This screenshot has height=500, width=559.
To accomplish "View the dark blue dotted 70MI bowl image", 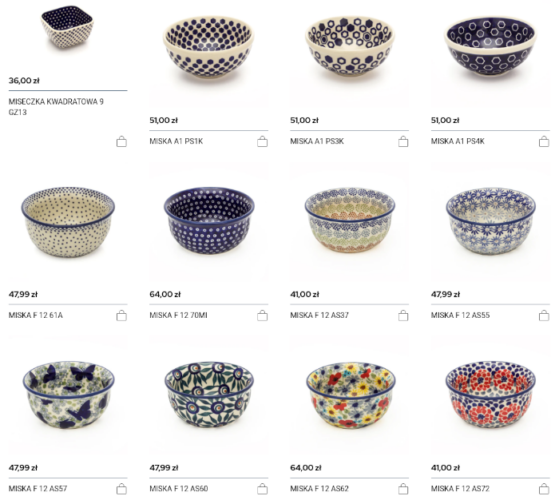I will click(209, 221).
